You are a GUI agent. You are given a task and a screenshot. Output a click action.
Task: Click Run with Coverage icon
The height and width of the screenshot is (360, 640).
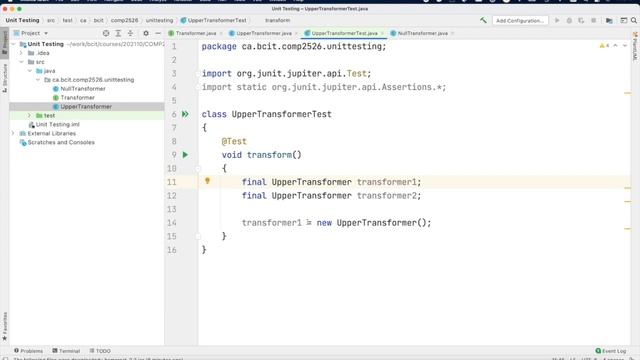coord(581,20)
